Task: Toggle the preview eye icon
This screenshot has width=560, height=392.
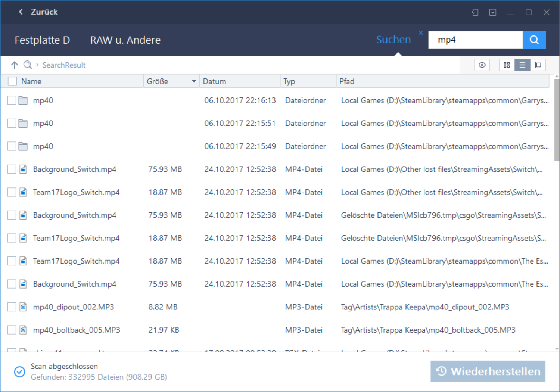Action: [482, 65]
